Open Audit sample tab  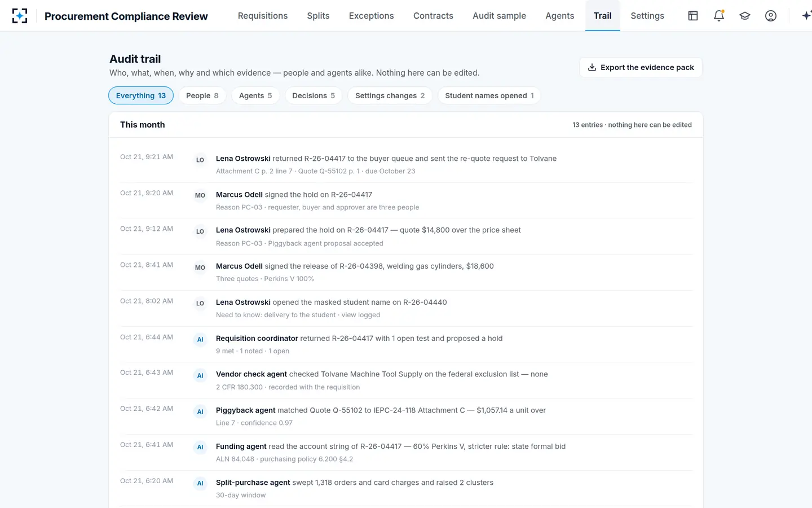coord(499,16)
